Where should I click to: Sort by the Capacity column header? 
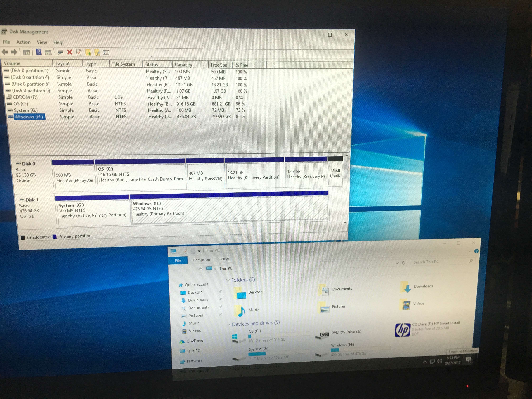[x=190, y=65]
